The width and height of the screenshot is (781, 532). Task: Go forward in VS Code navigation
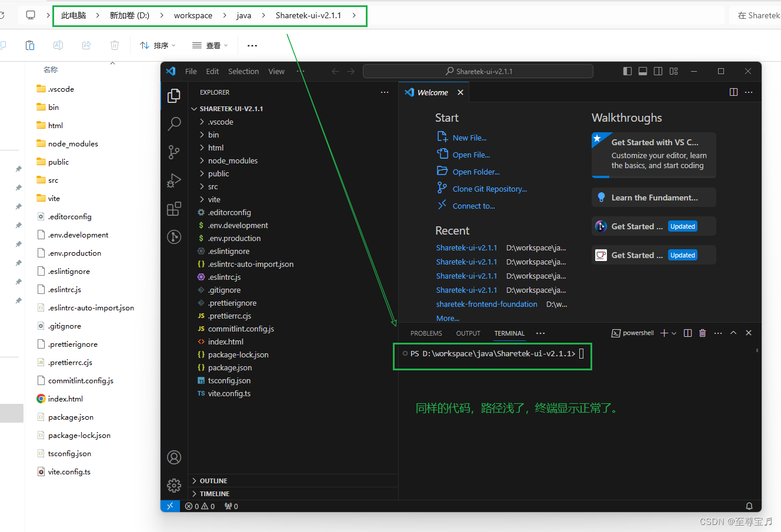click(x=351, y=71)
